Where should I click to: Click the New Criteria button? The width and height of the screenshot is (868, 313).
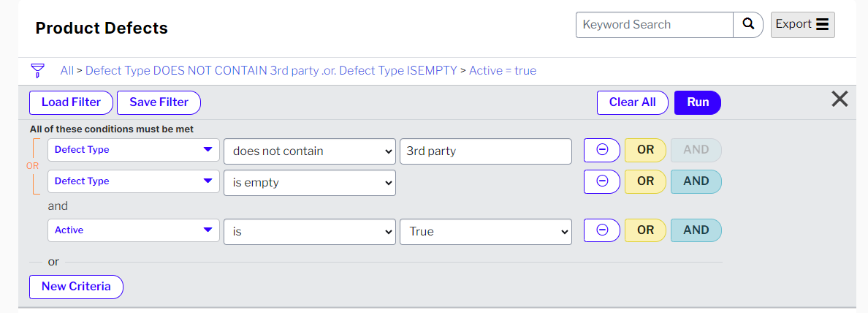click(x=76, y=287)
